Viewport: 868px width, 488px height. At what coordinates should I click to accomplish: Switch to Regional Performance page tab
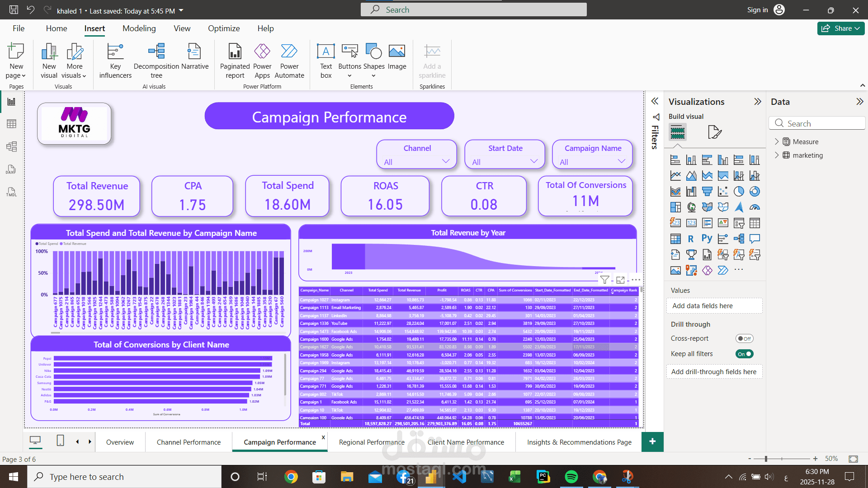coord(372,442)
